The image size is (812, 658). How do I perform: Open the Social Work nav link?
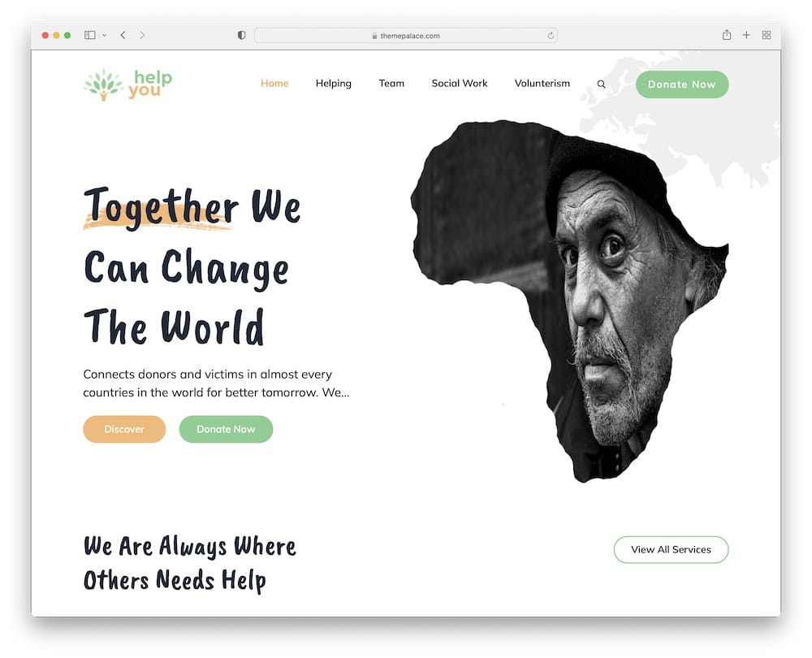[460, 84]
